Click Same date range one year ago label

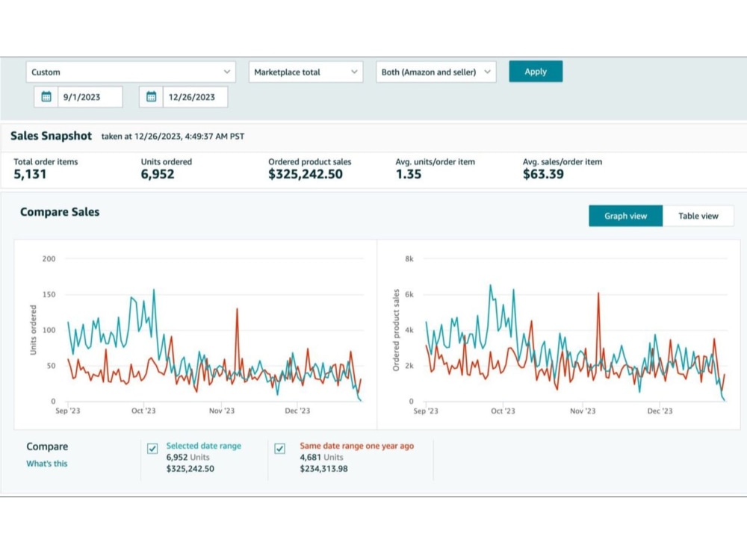pyautogui.click(x=357, y=446)
